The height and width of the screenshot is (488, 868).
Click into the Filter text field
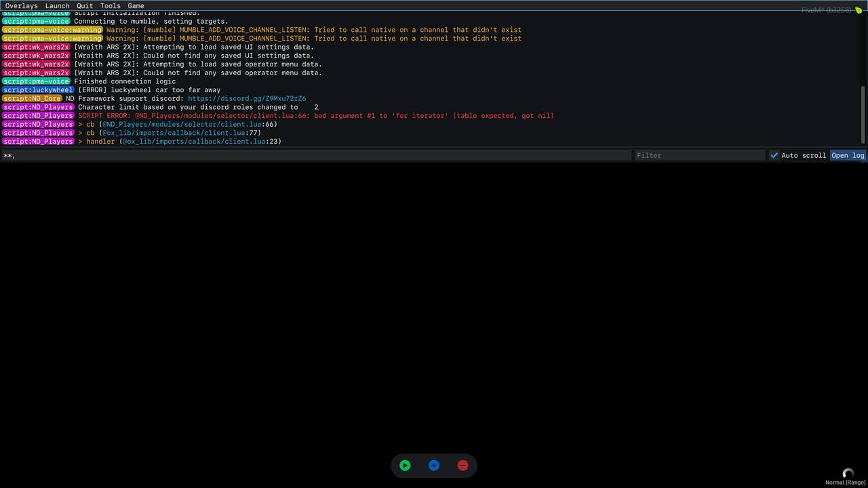pos(699,155)
